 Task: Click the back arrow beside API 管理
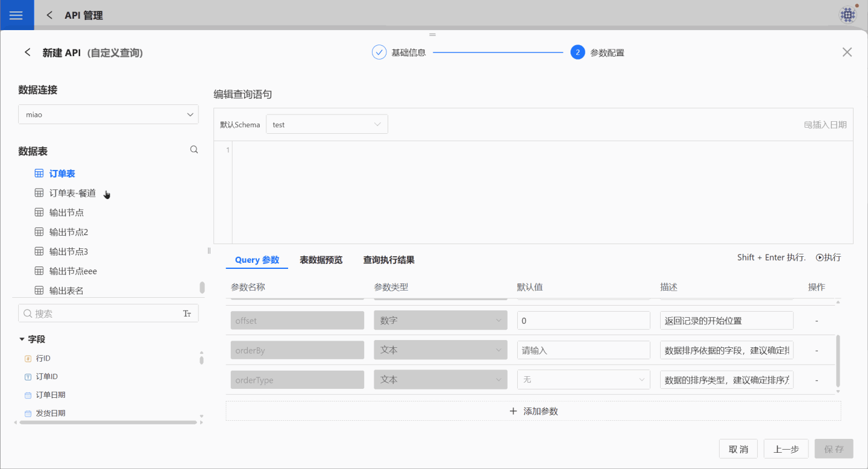(49, 15)
